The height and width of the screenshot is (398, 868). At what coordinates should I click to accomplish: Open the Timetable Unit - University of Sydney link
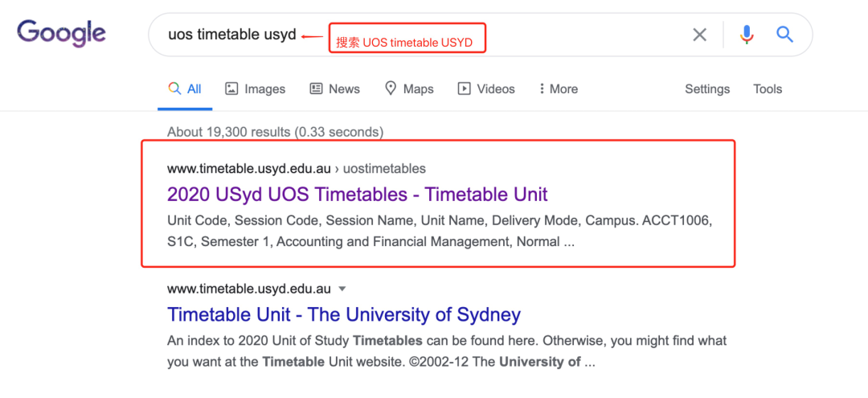344,314
